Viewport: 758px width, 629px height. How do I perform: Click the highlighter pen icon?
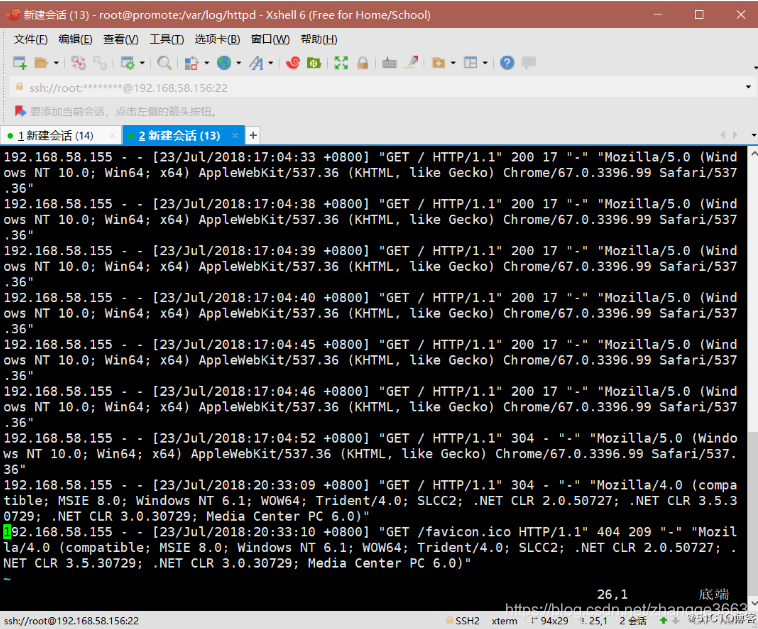point(411,63)
